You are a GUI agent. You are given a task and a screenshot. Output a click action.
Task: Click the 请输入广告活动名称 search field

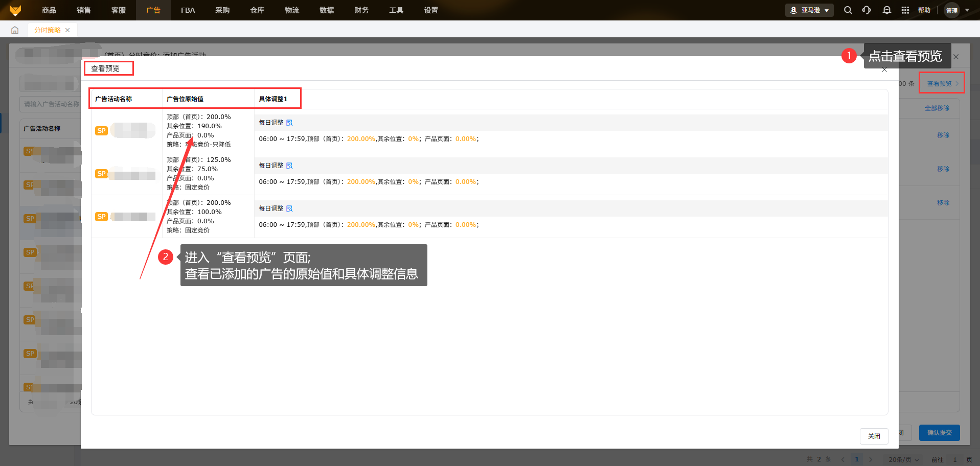point(51,104)
